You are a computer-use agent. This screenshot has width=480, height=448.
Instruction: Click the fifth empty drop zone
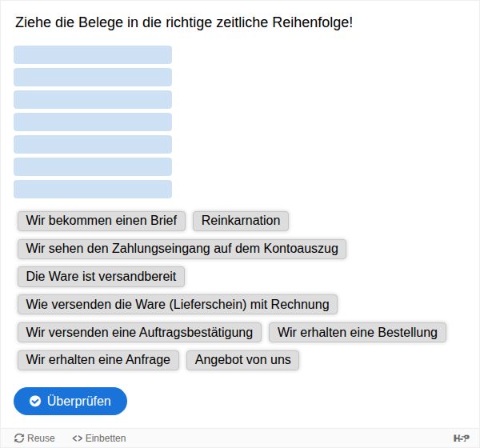coord(93,144)
